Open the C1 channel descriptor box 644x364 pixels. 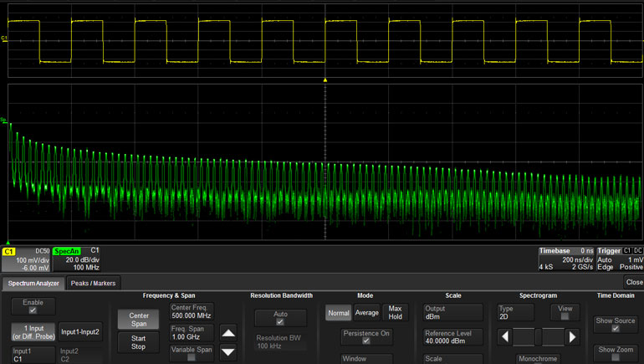pyautogui.click(x=26, y=259)
